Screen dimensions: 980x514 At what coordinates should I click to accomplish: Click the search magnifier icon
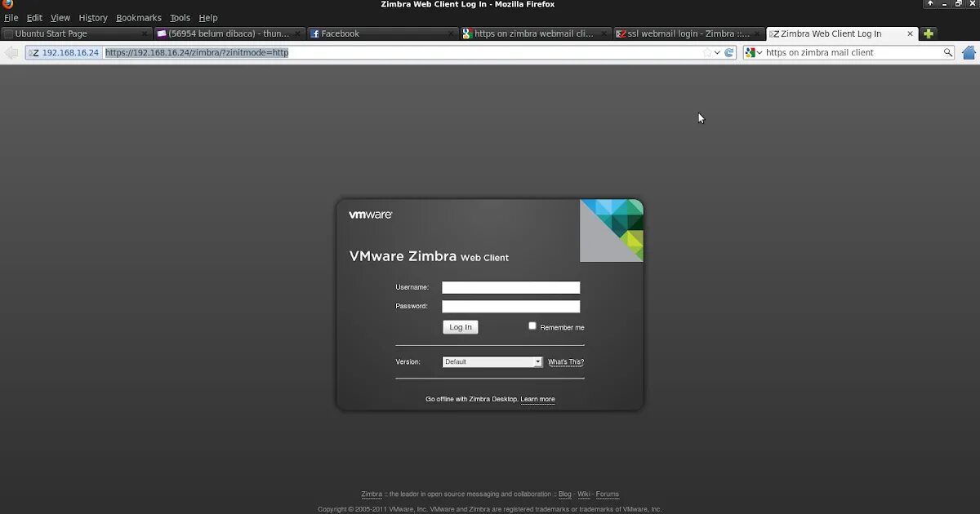click(x=948, y=52)
